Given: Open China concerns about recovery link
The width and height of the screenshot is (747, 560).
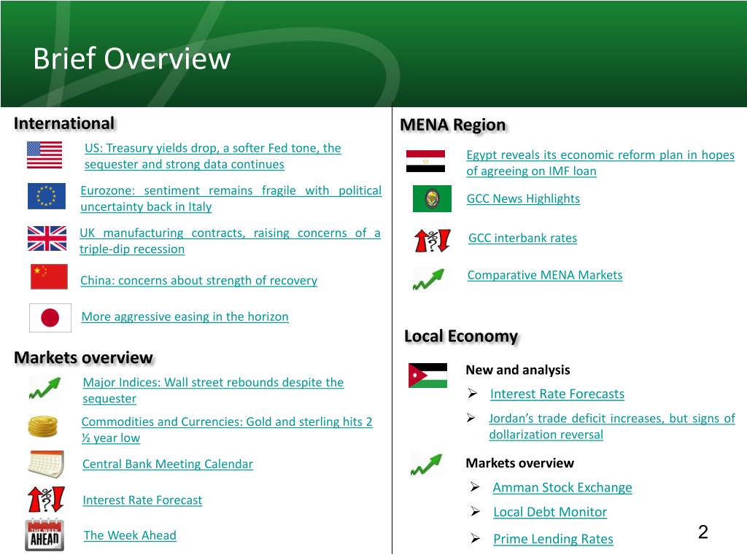Looking at the screenshot, I should 198,281.
